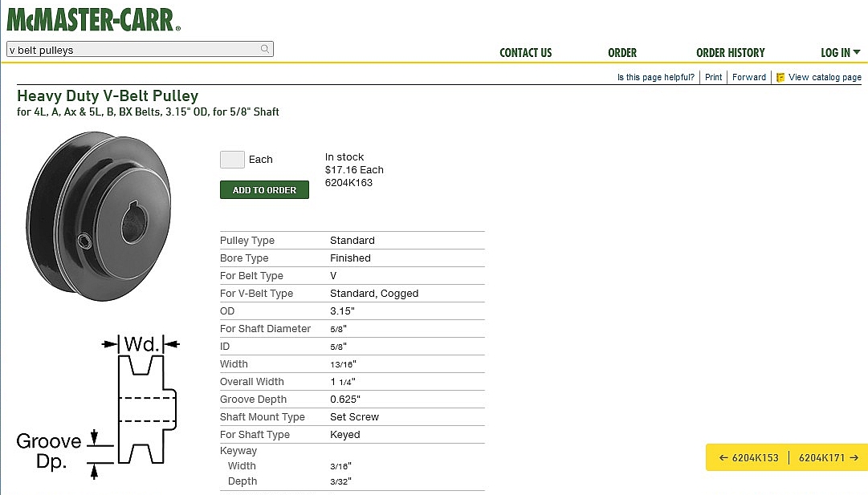
Task: Click the catalog page icon
Action: tap(780, 78)
